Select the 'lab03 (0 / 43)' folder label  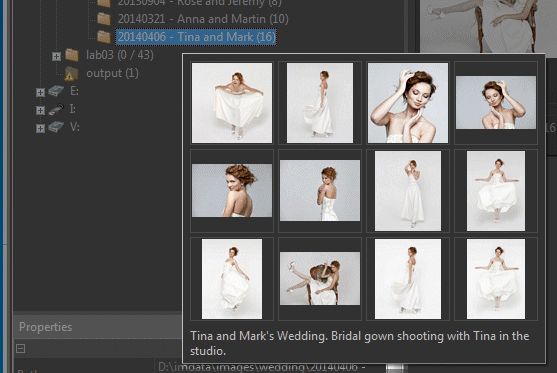120,55
